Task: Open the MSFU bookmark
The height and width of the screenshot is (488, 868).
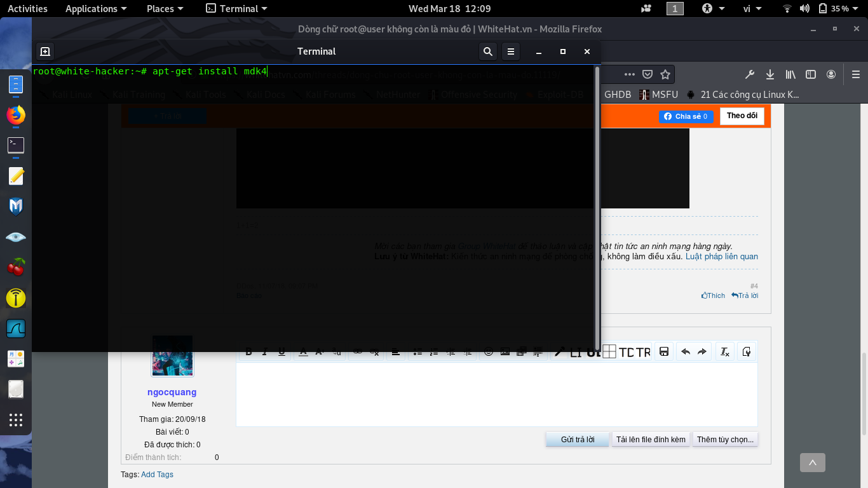Action: coord(659,95)
